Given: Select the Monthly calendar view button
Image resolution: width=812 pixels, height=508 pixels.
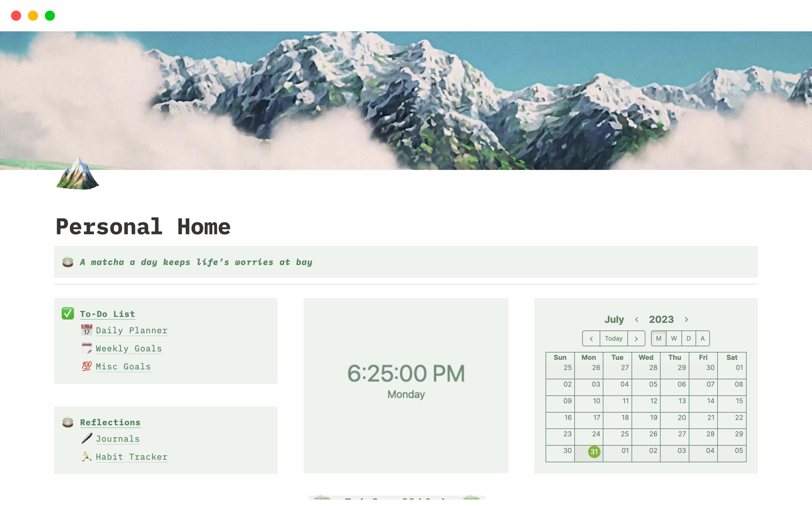Looking at the screenshot, I should [658, 338].
